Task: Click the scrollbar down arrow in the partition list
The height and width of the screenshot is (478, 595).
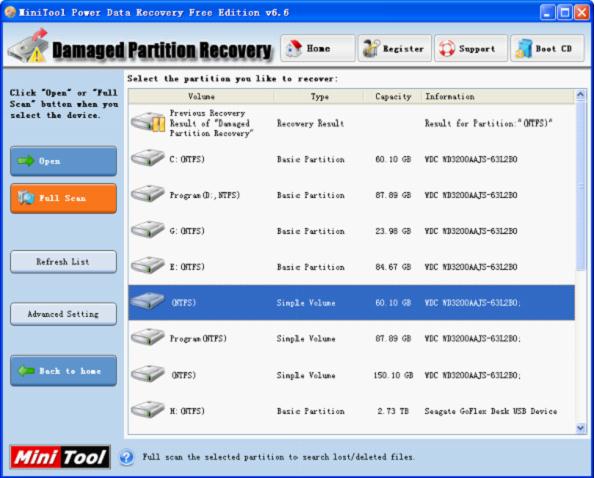Action: (x=581, y=428)
